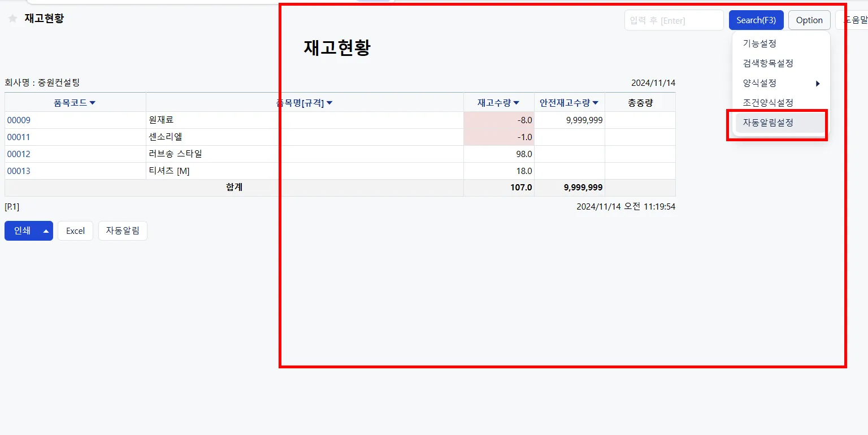Expand the 양식설정 submenu arrow
Screen dimensions: 868x435
click(x=818, y=84)
